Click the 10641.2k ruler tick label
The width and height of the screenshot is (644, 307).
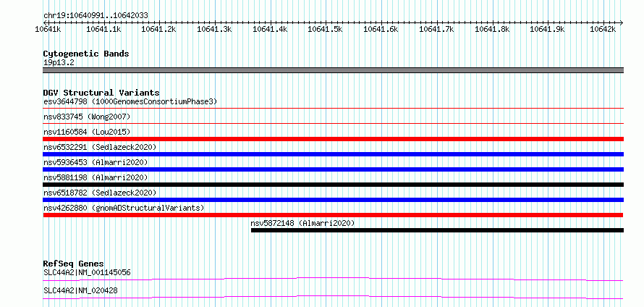[x=158, y=29]
